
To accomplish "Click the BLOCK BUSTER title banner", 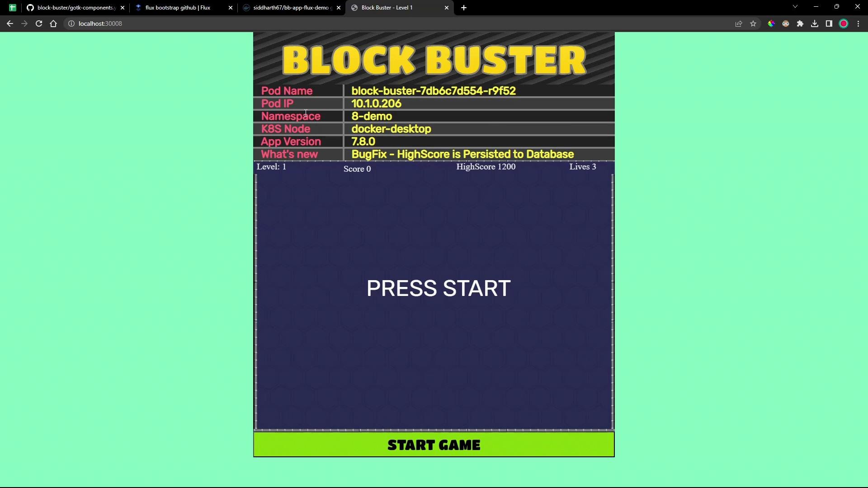I will (434, 59).
